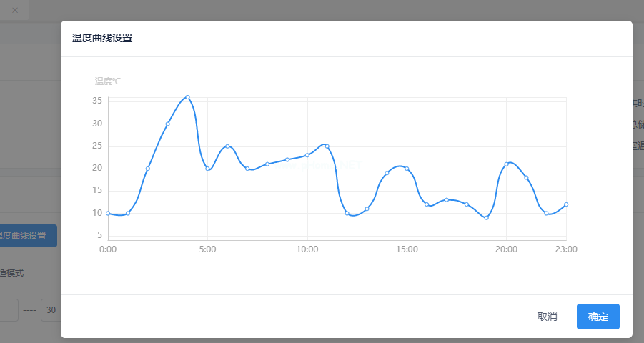Click the curve data point at 10:00
Image resolution: width=644 pixels, height=343 pixels.
307,155
